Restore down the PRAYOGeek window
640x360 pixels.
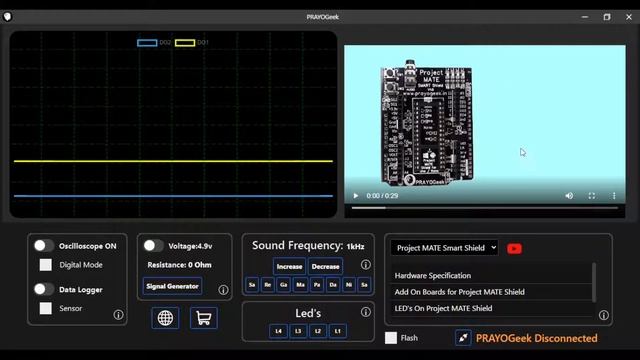point(607,17)
